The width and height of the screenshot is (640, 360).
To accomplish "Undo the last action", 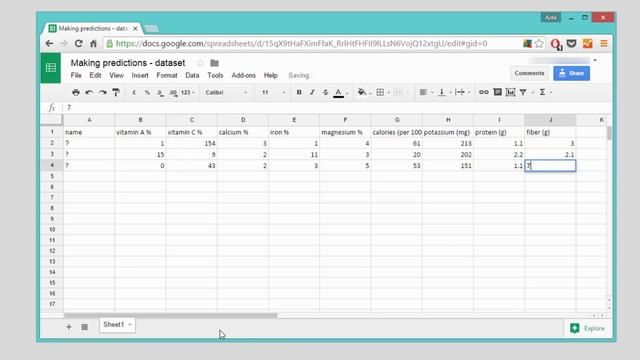I will [x=89, y=92].
